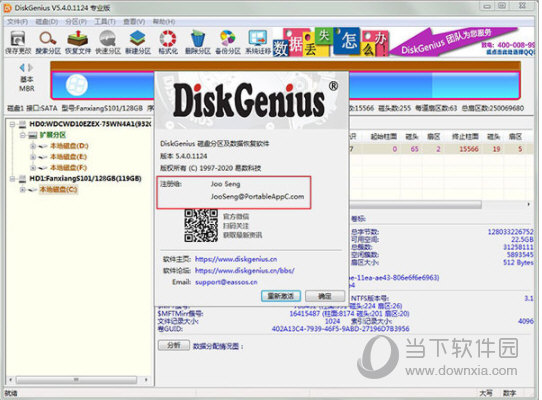Click the Windows logo circle on the partition bar

click(76, 85)
